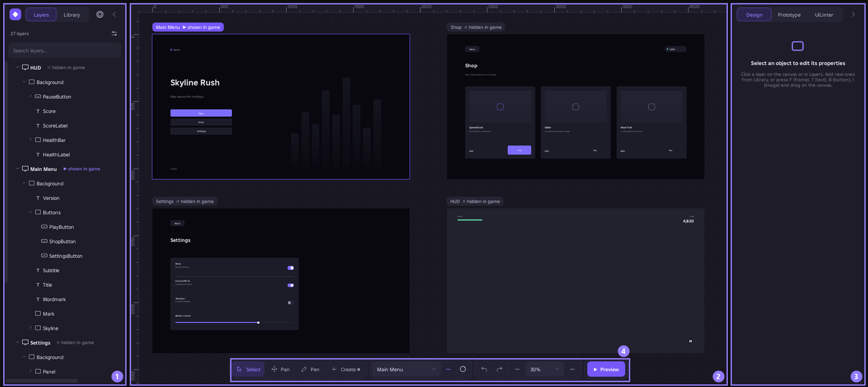Zoom in using the icon right of 30%

(x=572, y=369)
